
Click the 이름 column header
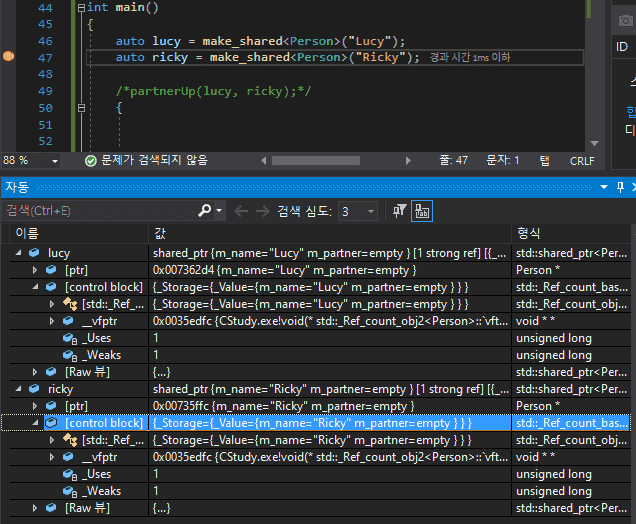pos(25,233)
